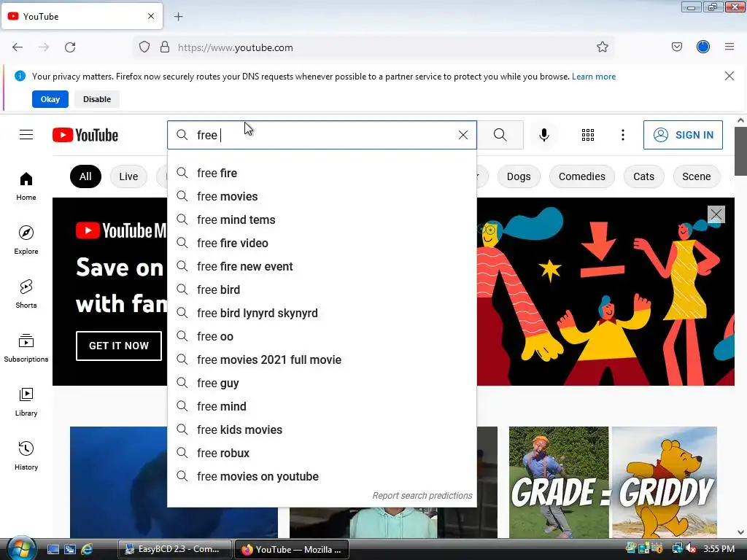
Task: Open the blue underwater video thumbnail
Action: click(x=119, y=482)
